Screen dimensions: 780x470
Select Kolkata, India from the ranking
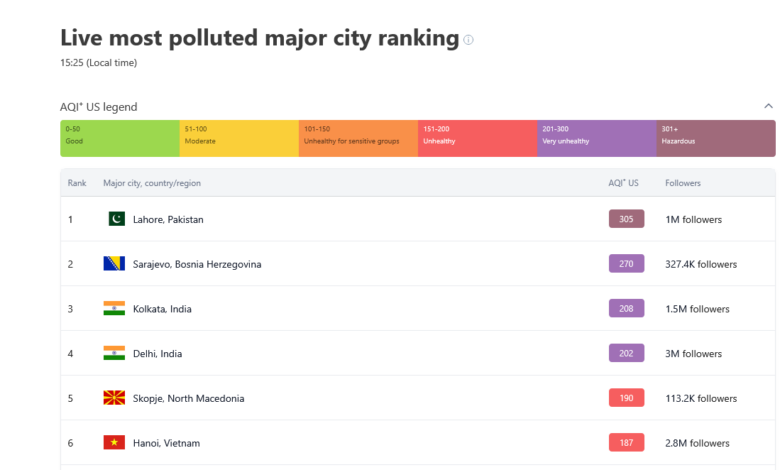pyautogui.click(x=162, y=309)
